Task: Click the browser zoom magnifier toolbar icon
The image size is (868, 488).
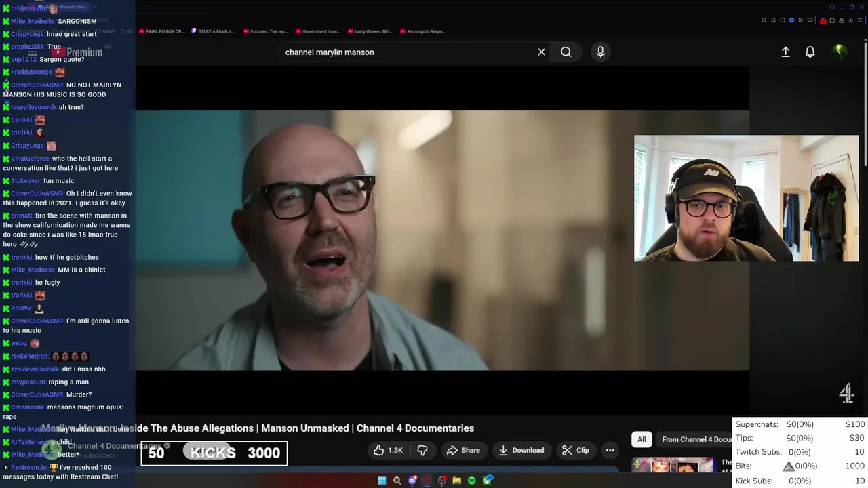Action: point(764,20)
